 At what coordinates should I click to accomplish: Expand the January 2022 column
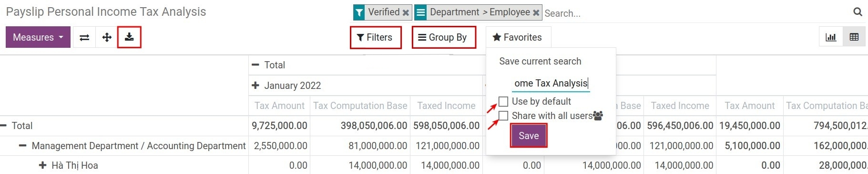(x=255, y=86)
